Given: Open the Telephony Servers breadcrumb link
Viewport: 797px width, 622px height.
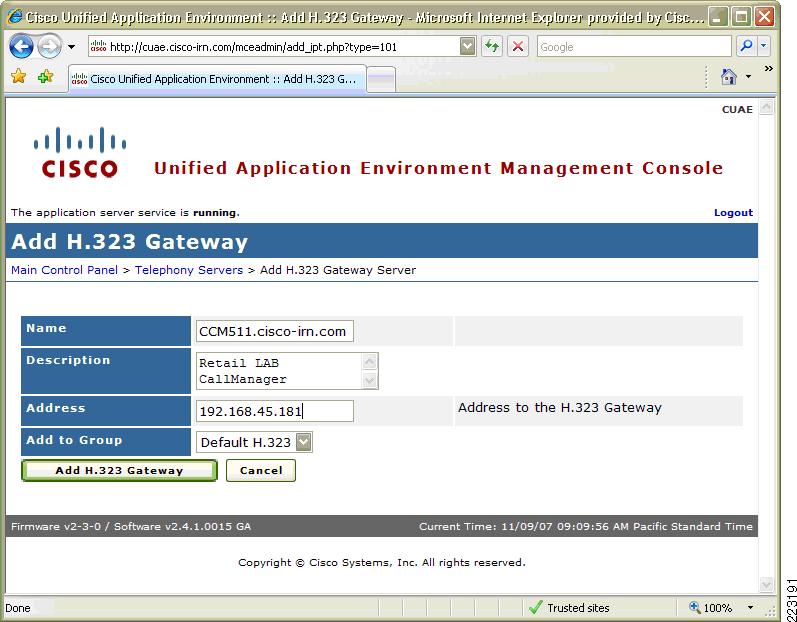Looking at the screenshot, I should click(x=189, y=270).
